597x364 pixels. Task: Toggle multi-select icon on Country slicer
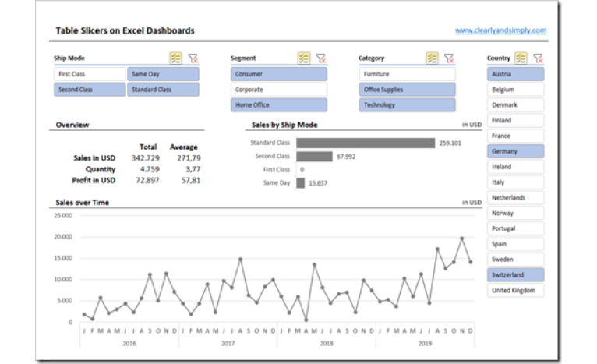click(521, 58)
